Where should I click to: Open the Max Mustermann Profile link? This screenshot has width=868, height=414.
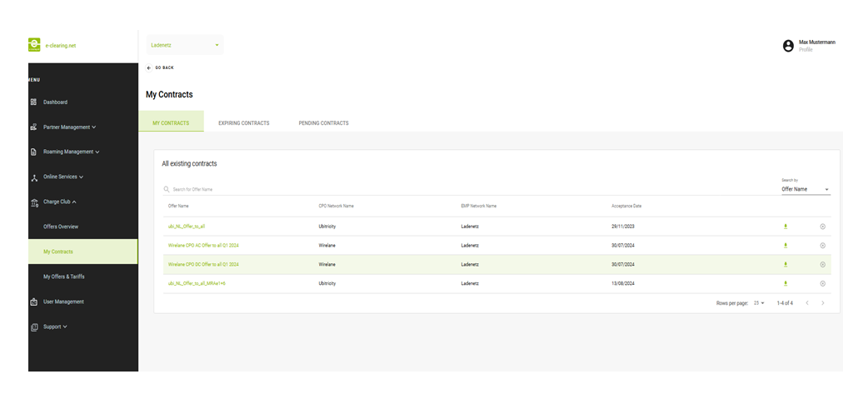pos(806,50)
